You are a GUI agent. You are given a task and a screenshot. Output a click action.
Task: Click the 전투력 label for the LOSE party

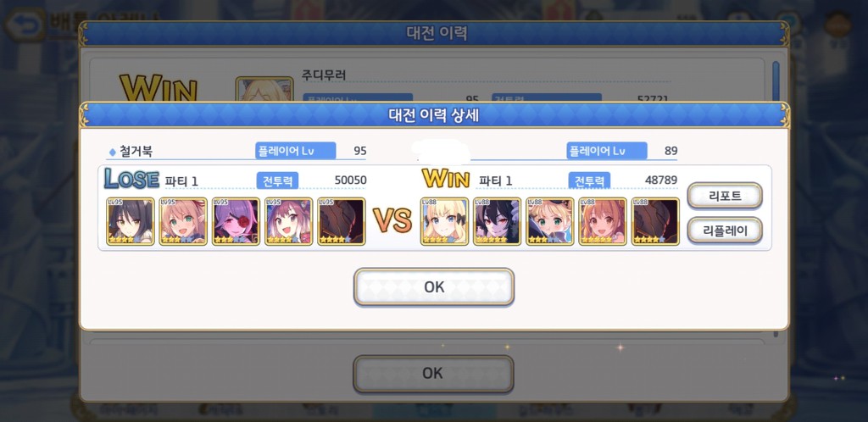tap(277, 180)
